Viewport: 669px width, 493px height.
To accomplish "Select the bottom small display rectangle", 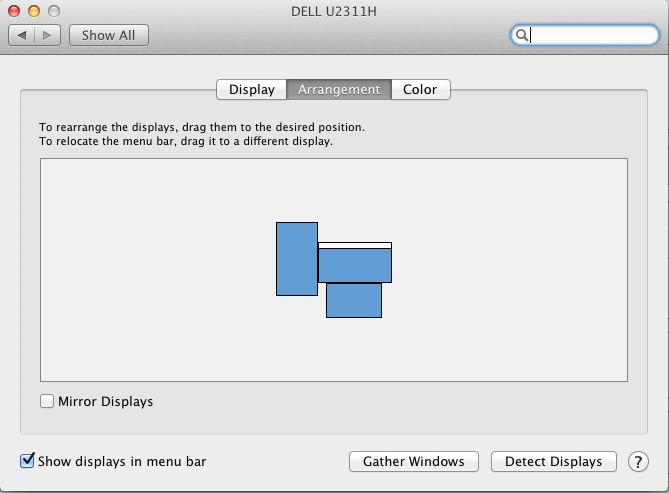I will [354, 300].
